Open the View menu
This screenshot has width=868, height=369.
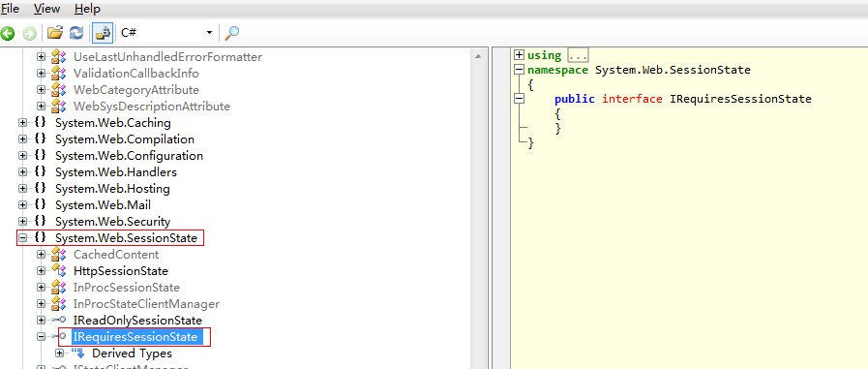coord(47,9)
